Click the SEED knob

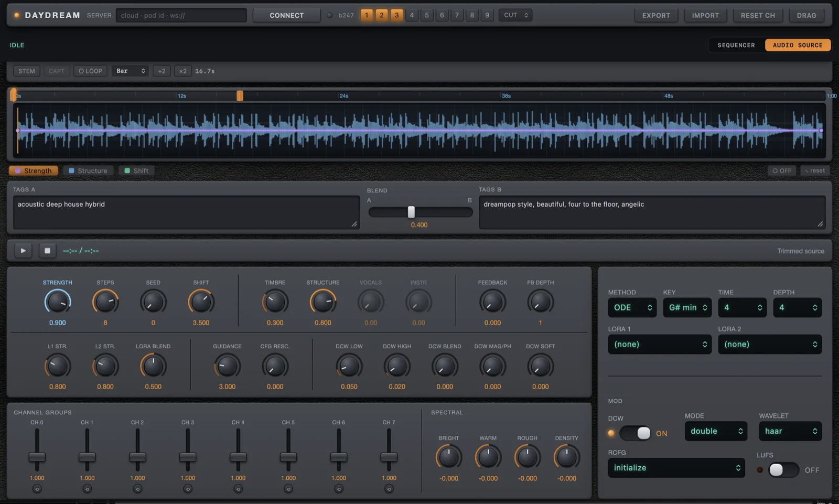point(153,302)
